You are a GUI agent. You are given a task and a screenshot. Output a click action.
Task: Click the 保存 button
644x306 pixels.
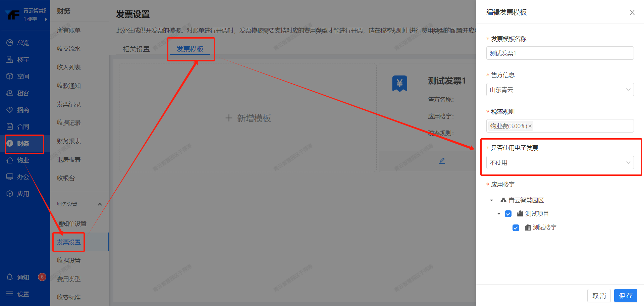pyautogui.click(x=625, y=296)
